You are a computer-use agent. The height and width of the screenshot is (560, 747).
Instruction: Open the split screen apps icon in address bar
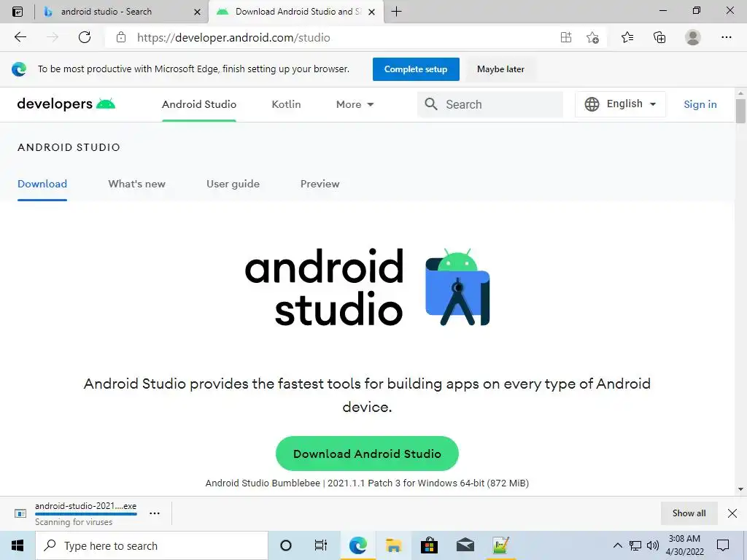(566, 37)
